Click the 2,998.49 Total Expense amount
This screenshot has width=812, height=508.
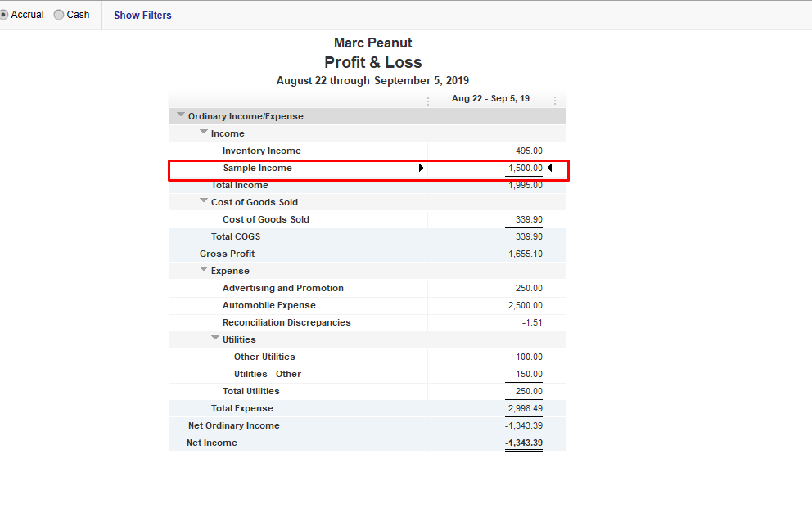tap(526, 408)
